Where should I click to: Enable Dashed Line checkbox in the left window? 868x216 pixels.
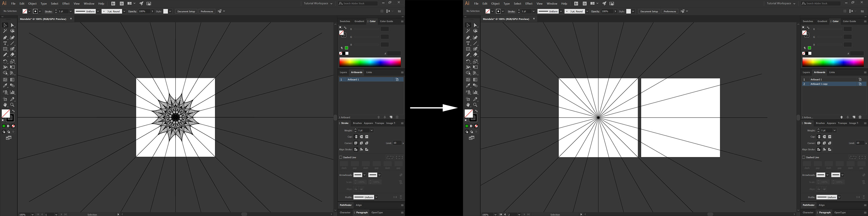coord(341,157)
